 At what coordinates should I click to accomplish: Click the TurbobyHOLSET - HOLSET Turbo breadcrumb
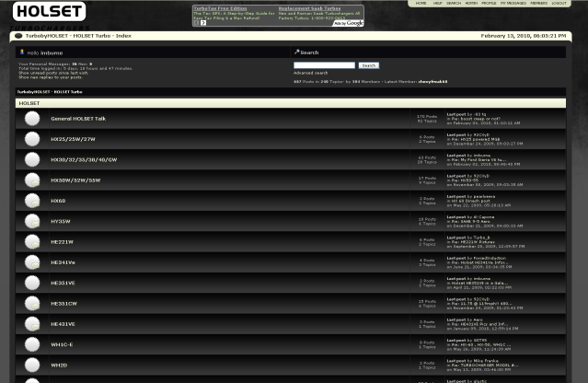click(x=50, y=92)
